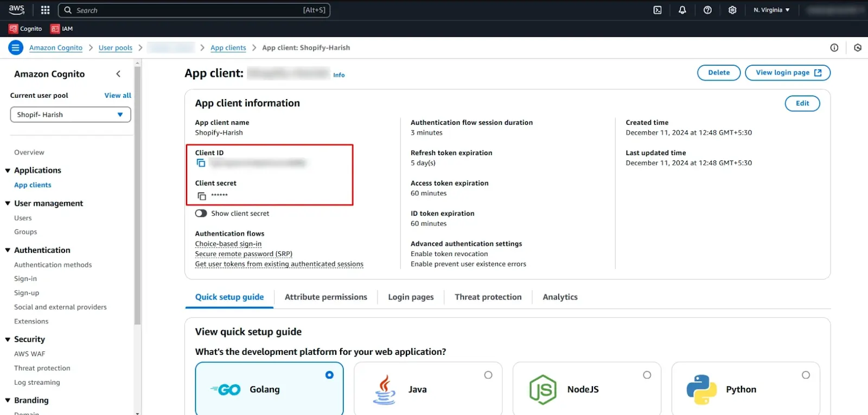Toggle Show client secret switch
Image resolution: width=868 pixels, height=415 pixels.
click(x=201, y=213)
